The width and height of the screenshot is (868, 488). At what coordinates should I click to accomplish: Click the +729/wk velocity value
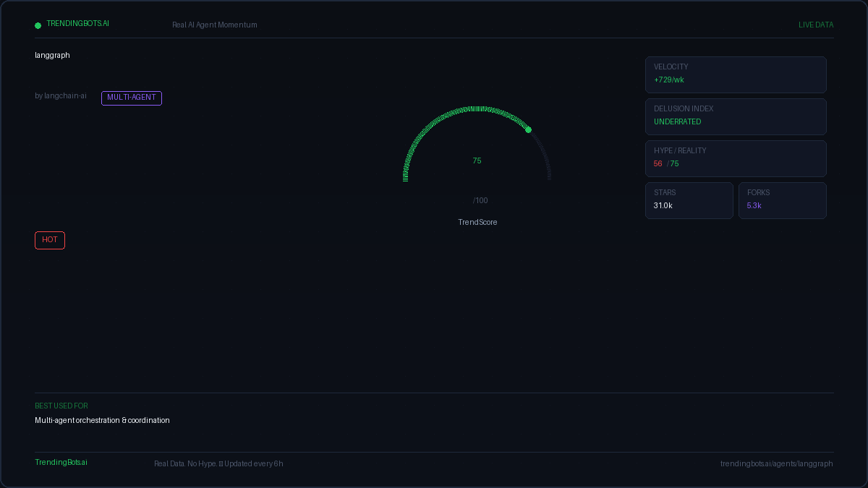[x=668, y=80]
